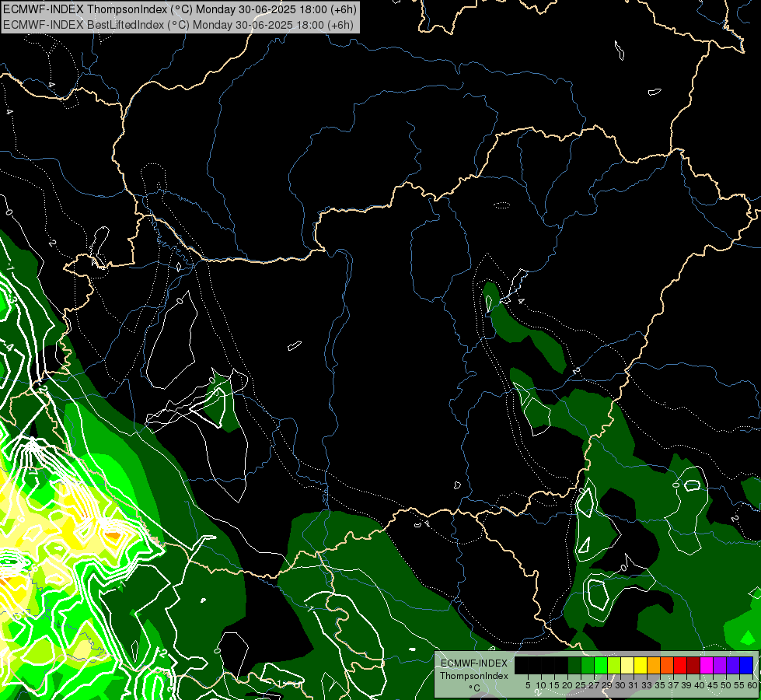This screenshot has width=761, height=700.
Task: Click the legend tick value 40
Action: tap(700, 685)
